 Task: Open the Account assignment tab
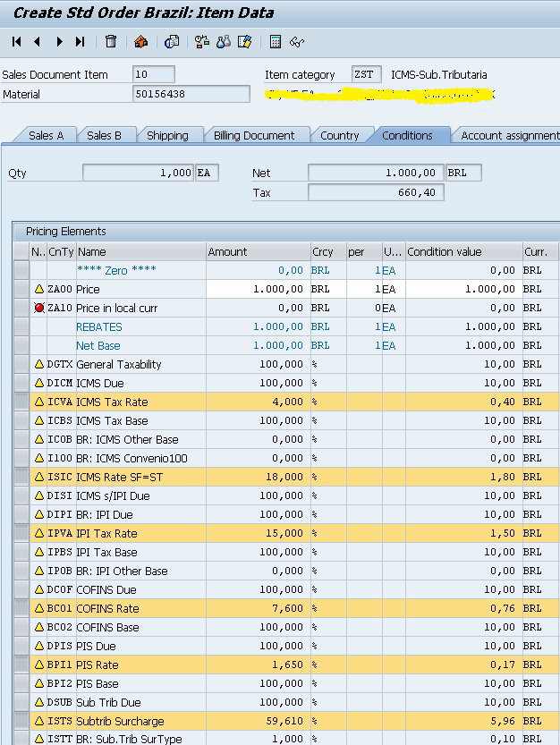[x=509, y=135]
